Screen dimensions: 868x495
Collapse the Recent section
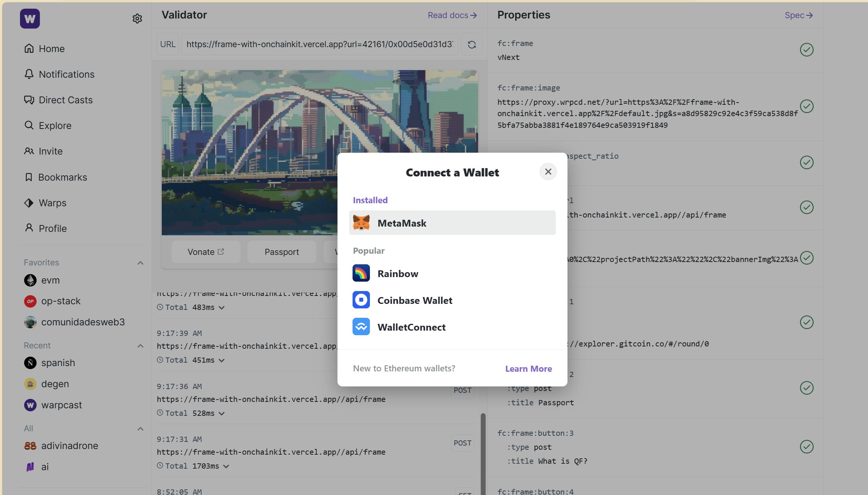(140, 346)
